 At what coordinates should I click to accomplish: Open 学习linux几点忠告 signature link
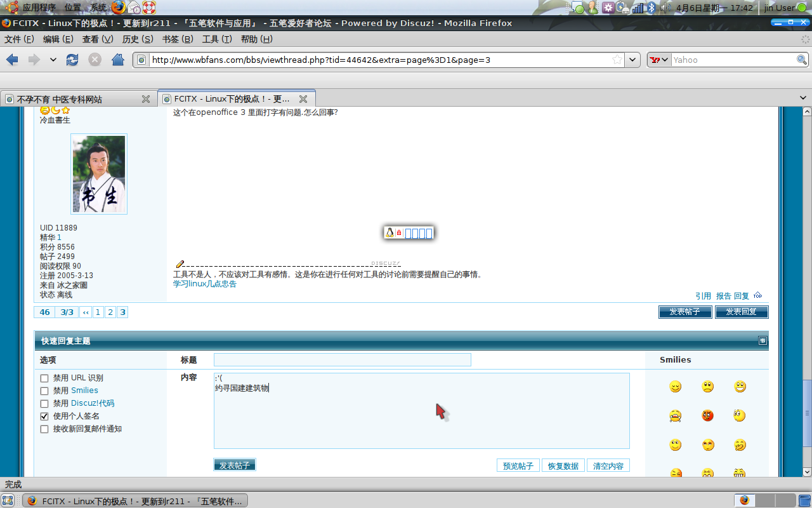205,284
